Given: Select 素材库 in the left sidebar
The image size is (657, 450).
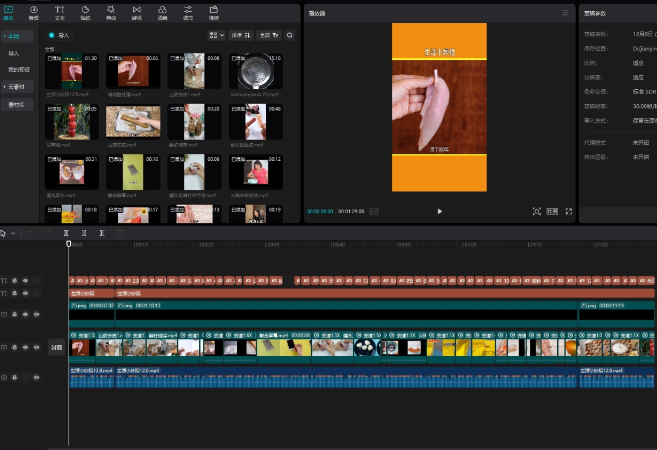Looking at the screenshot, I should pos(17,103).
